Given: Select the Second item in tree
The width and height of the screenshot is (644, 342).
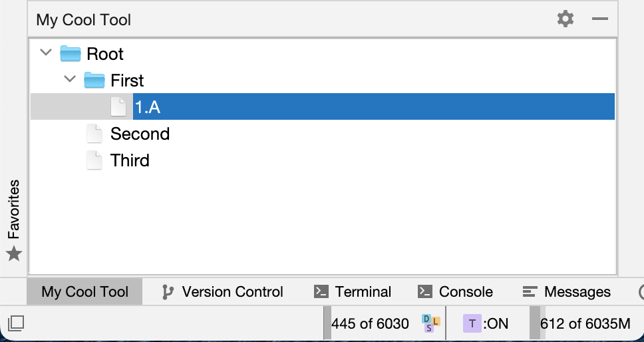Looking at the screenshot, I should pyautogui.click(x=140, y=134).
